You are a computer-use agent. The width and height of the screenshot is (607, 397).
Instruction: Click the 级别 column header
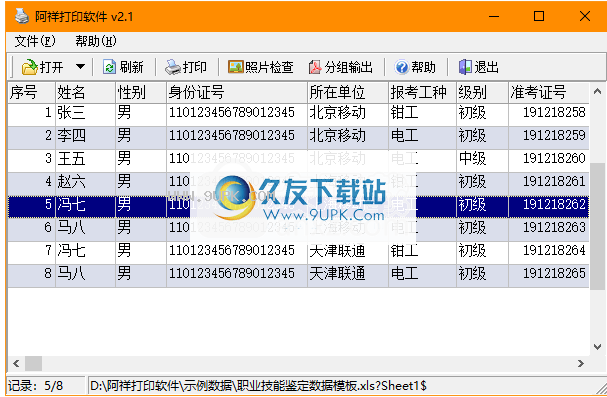482,92
